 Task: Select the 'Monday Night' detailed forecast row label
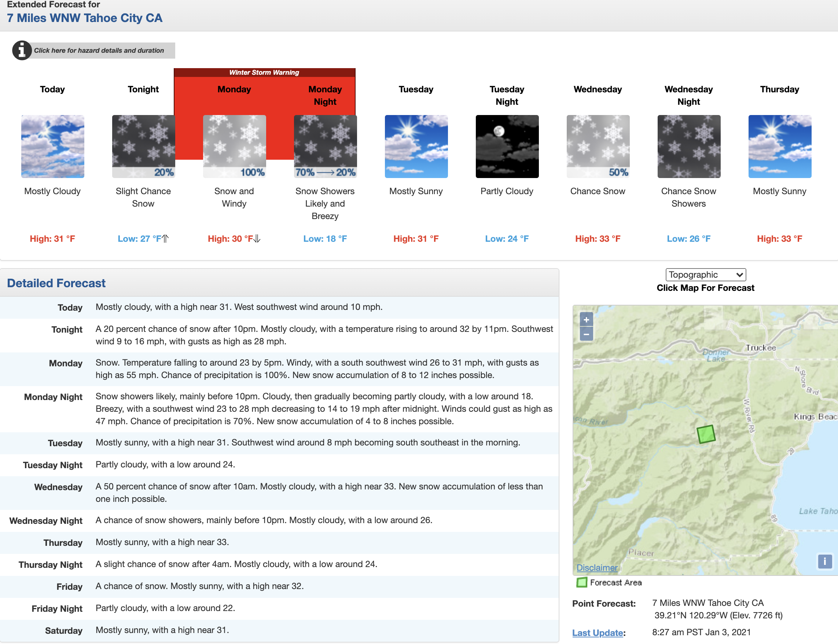[x=53, y=397]
